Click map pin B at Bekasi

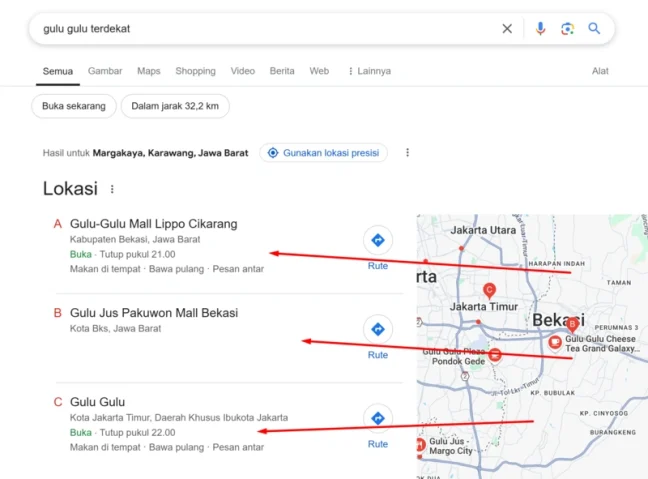(572, 325)
